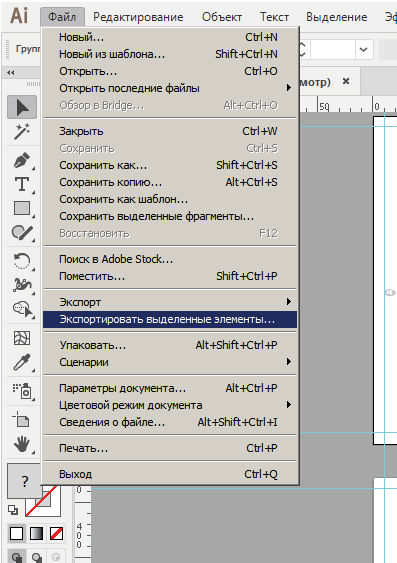Select the Type tool

(22, 184)
